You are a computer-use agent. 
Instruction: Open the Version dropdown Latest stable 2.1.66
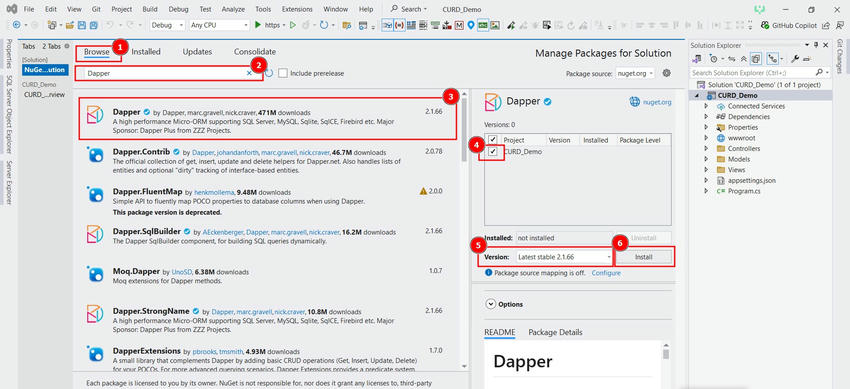[x=564, y=257]
